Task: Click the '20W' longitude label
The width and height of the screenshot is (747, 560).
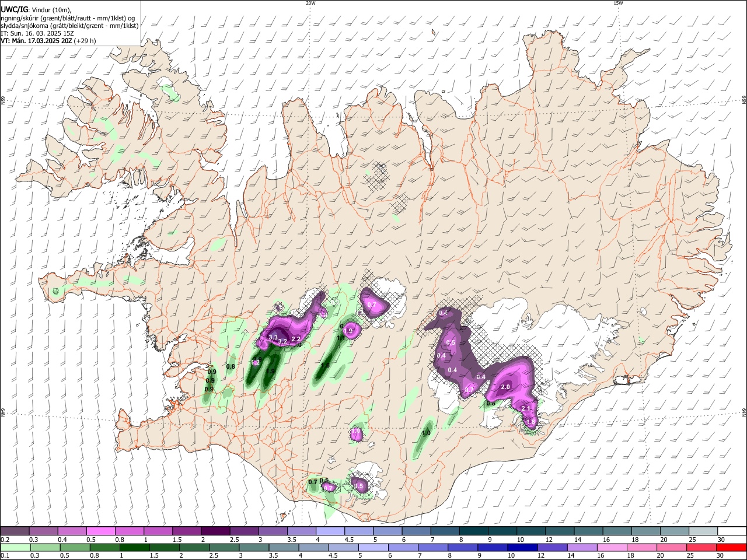Action: [x=310, y=3]
